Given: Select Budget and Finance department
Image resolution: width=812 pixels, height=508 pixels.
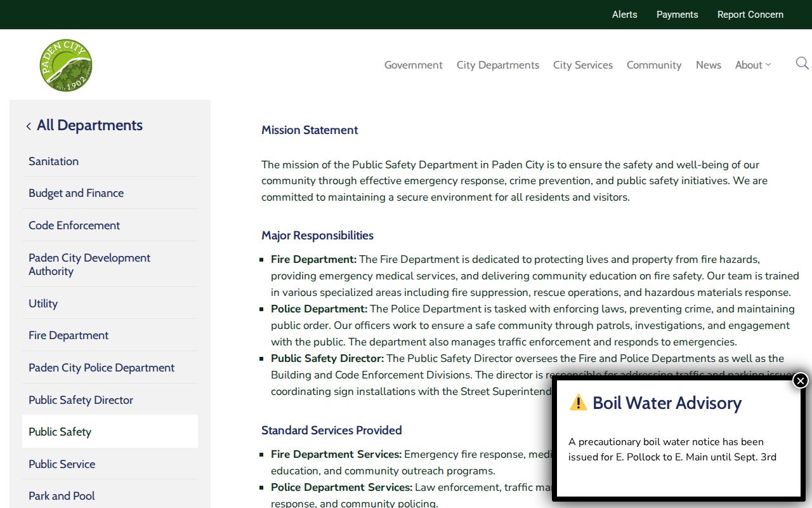Looking at the screenshot, I should [110, 193].
